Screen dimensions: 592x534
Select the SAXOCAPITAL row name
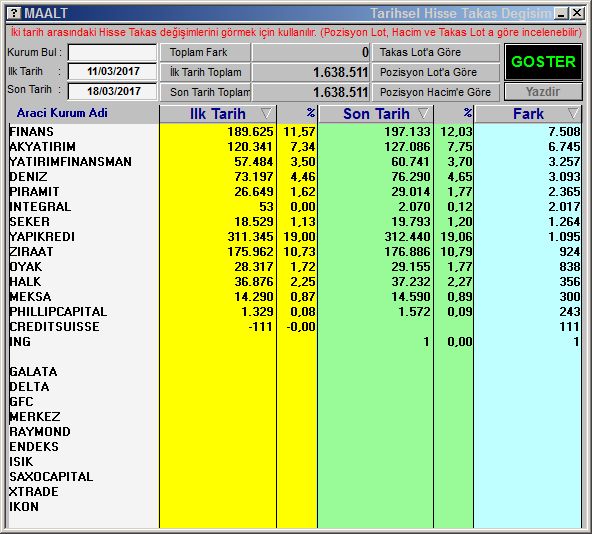click(x=51, y=477)
